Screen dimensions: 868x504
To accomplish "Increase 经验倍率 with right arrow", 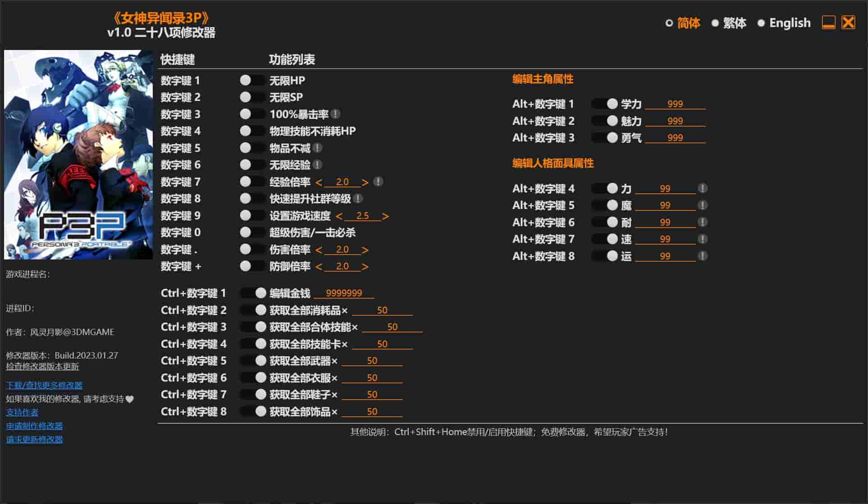I will click(365, 182).
